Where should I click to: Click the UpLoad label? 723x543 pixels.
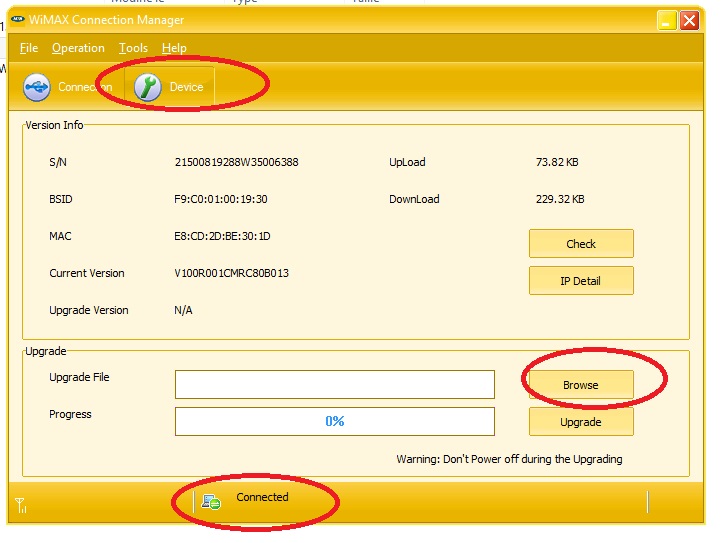coord(407,162)
